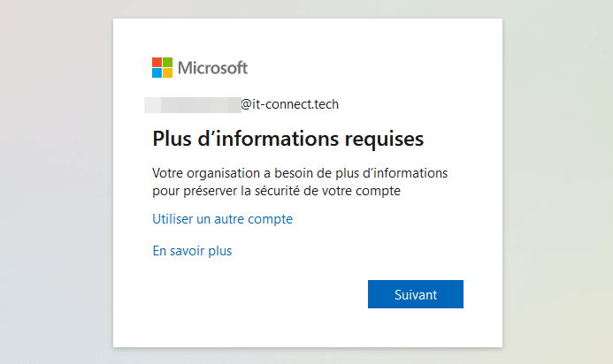613x364 pixels.
Task: Open the En savoir plus link
Action: pyautogui.click(x=192, y=251)
